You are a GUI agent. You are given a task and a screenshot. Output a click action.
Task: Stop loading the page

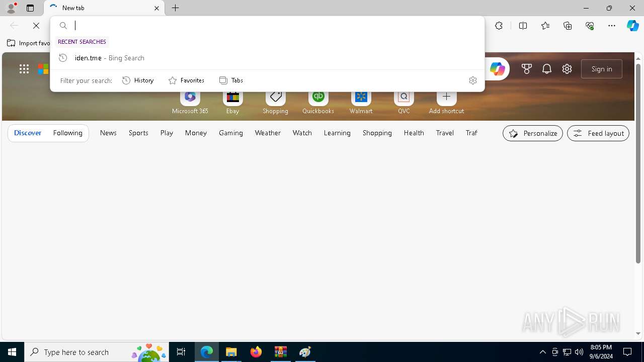pos(36,26)
